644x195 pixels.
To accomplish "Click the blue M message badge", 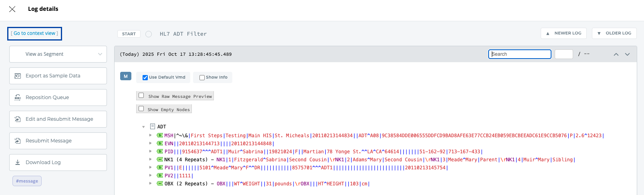I will (x=126, y=76).
